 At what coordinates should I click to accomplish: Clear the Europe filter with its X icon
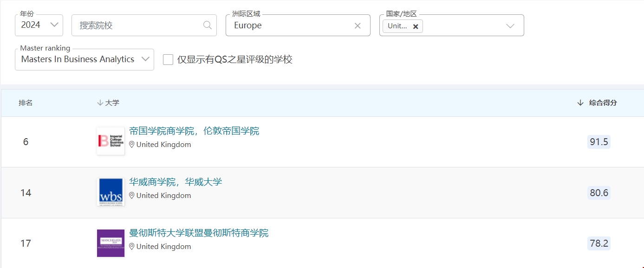tap(358, 26)
